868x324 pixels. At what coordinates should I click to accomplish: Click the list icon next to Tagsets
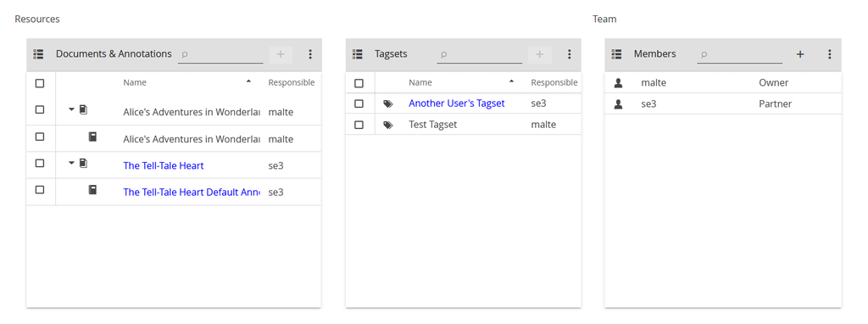[x=358, y=54]
